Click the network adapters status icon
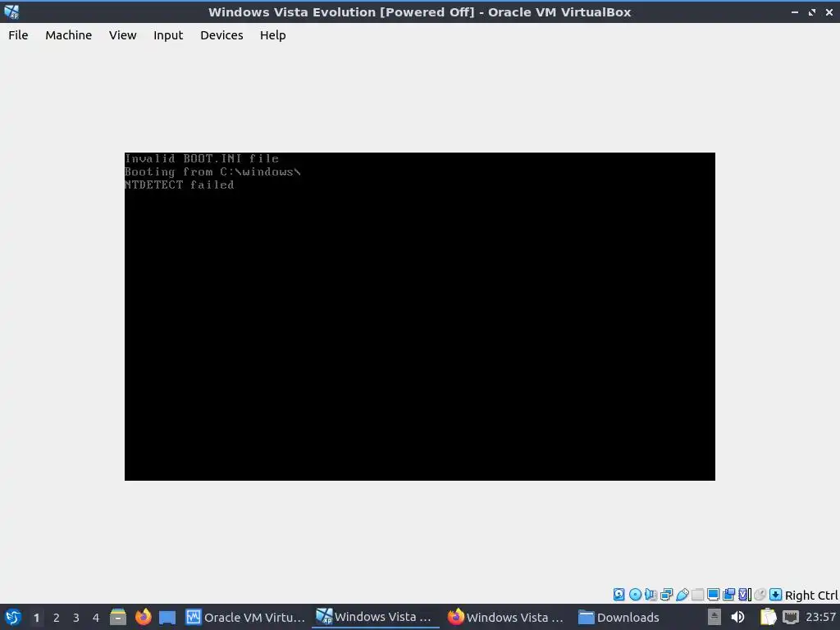The image size is (840, 630). point(666,594)
